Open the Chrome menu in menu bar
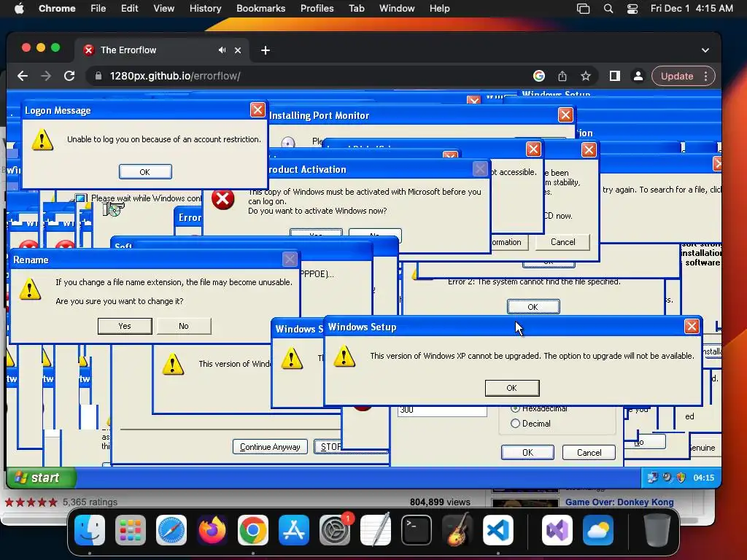Screen dimensions: 747x560 tap(57, 8)
